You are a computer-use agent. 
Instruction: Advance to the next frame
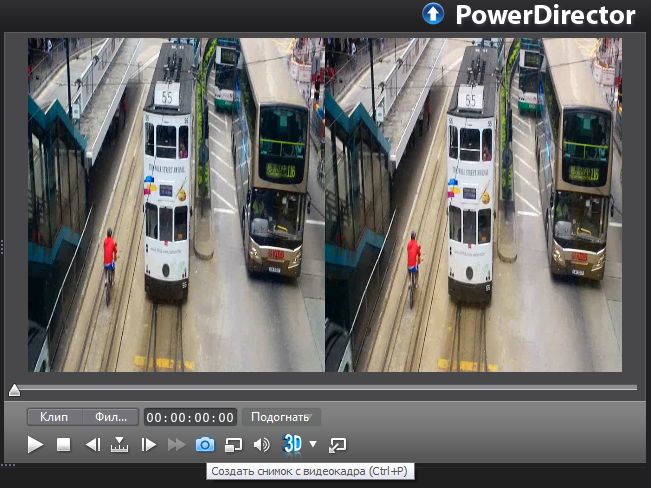(149, 445)
